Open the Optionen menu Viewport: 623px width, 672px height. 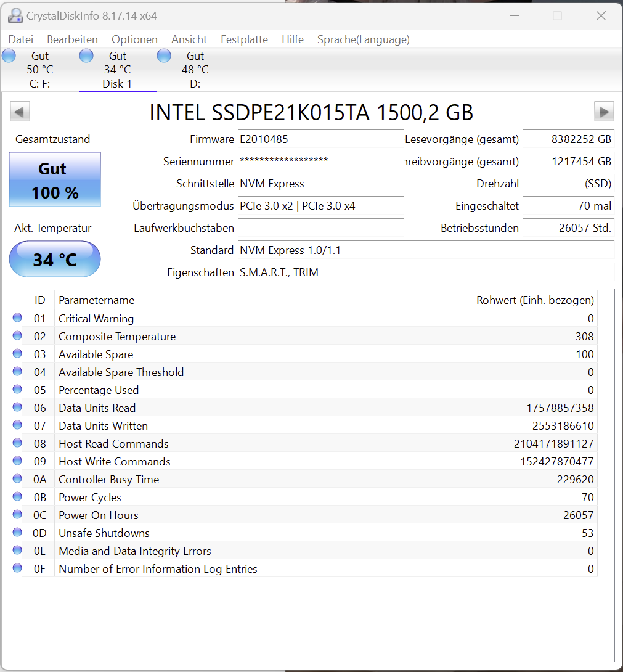click(x=134, y=39)
